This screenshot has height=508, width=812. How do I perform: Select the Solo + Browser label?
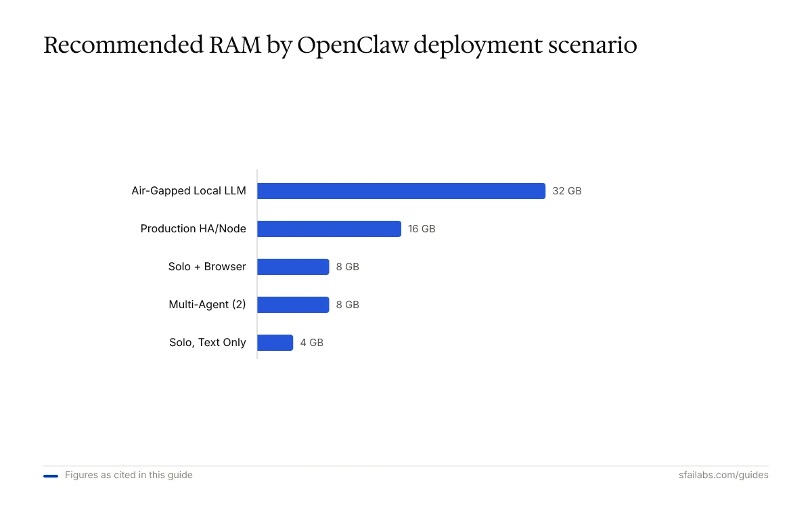[207, 267]
